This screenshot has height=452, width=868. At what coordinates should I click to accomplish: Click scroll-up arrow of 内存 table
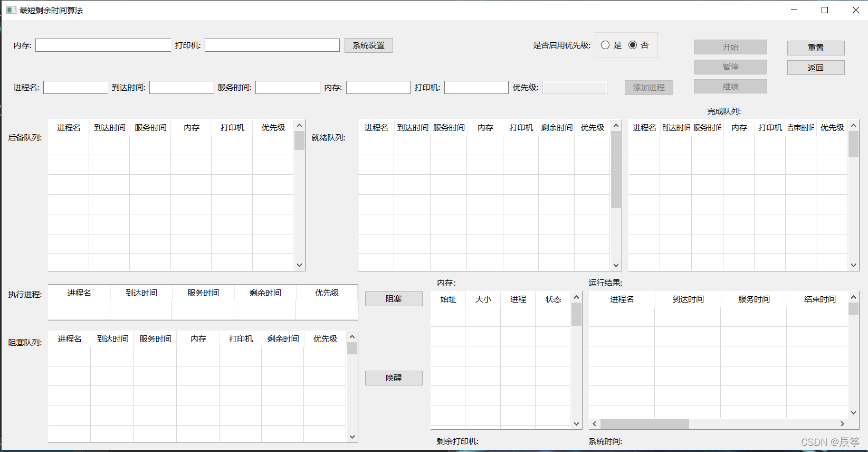(x=576, y=297)
